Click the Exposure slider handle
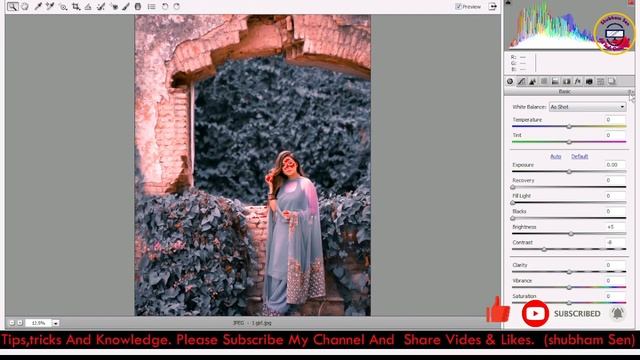The image size is (640, 360). point(569,172)
